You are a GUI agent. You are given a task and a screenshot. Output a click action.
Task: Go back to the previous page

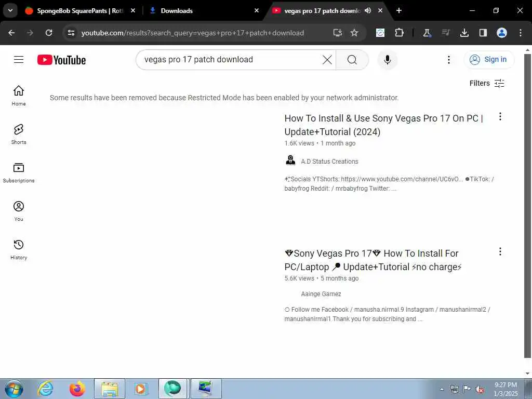pyautogui.click(x=11, y=33)
